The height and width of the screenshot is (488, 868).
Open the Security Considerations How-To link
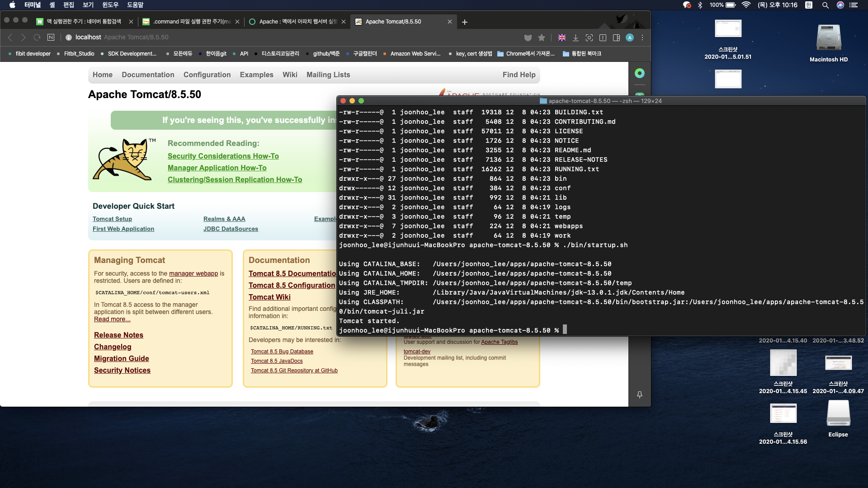pos(223,156)
